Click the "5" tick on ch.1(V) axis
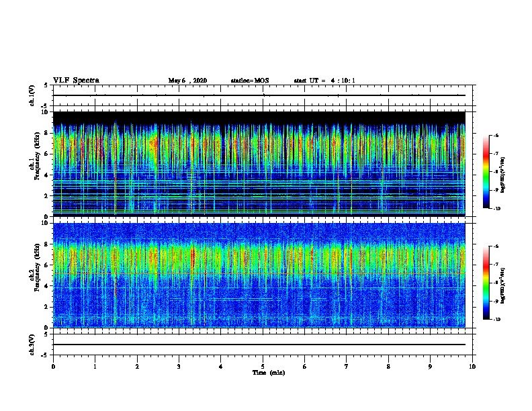Screen dimensions: 532x411 [46, 85]
